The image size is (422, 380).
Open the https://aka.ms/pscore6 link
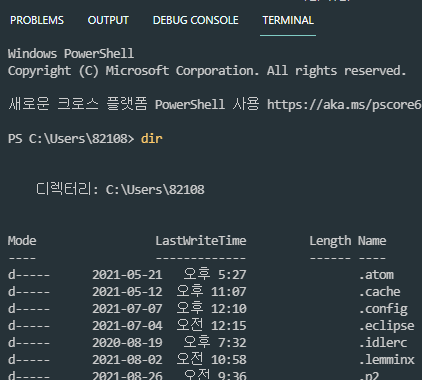coord(344,105)
